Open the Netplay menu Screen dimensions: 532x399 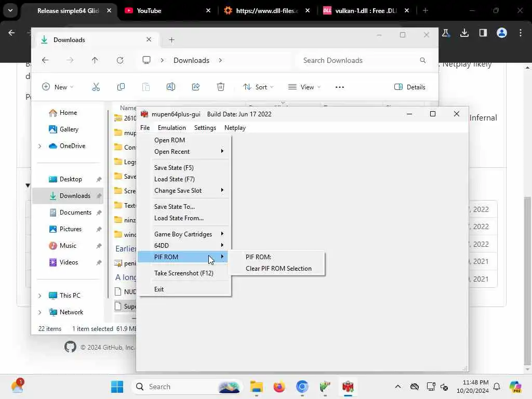click(x=235, y=128)
